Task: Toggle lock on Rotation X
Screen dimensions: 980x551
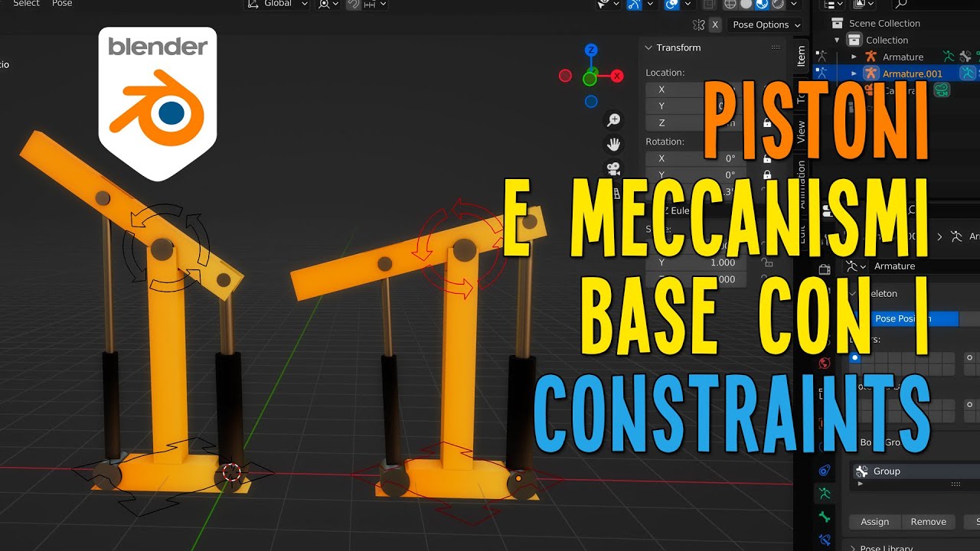Action: pyautogui.click(x=766, y=158)
